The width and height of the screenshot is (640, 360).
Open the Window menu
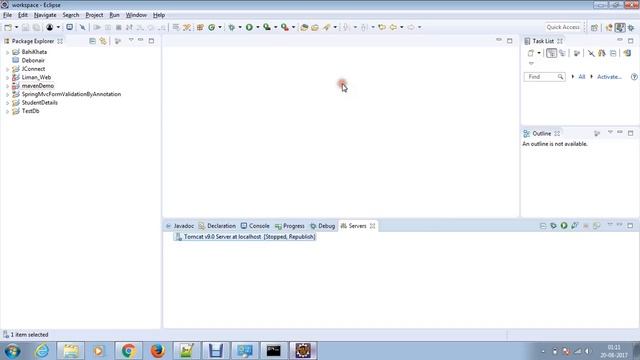coord(136,15)
